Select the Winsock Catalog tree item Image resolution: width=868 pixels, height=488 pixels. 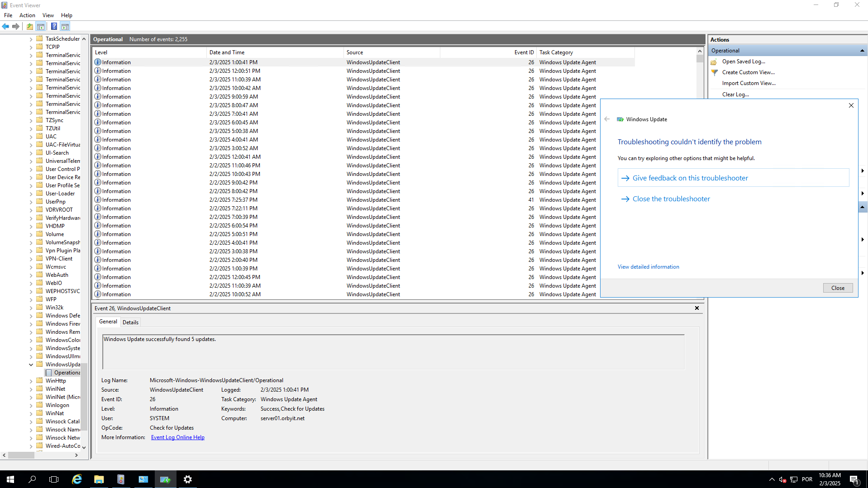62,422
